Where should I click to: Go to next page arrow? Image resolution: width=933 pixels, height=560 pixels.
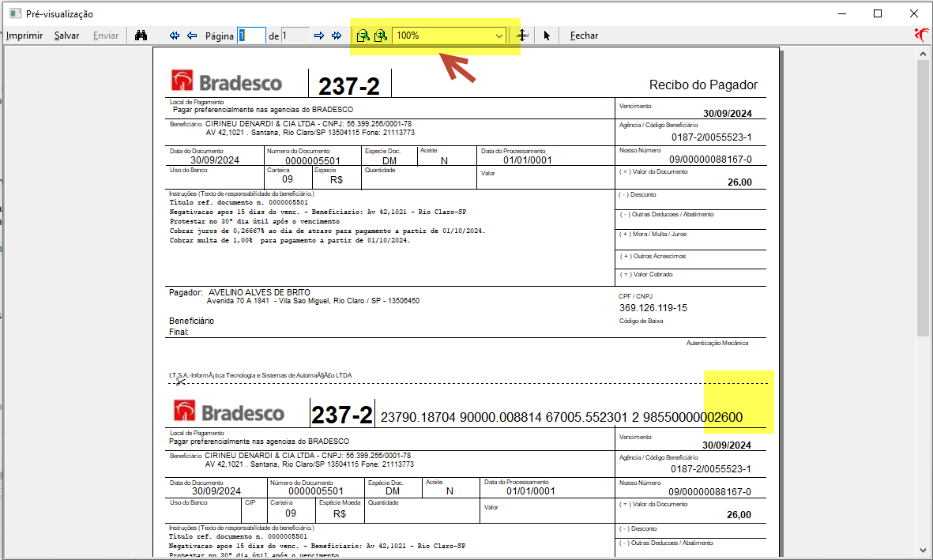tap(319, 36)
